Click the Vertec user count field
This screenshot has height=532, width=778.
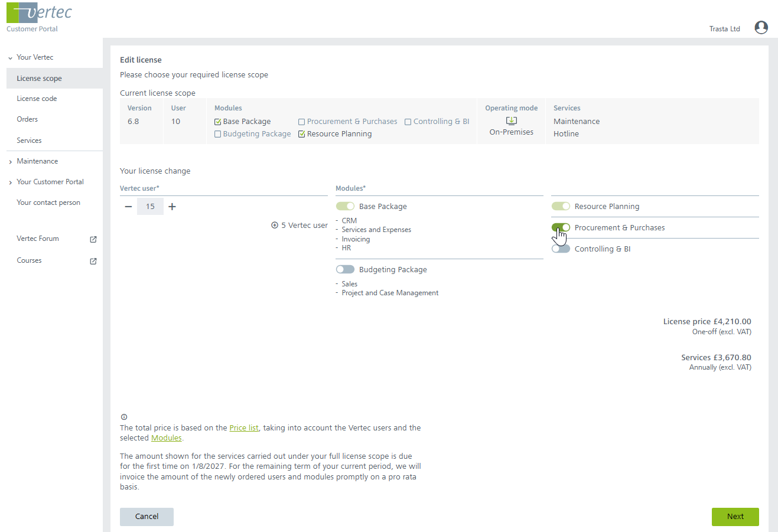coord(150,207)
